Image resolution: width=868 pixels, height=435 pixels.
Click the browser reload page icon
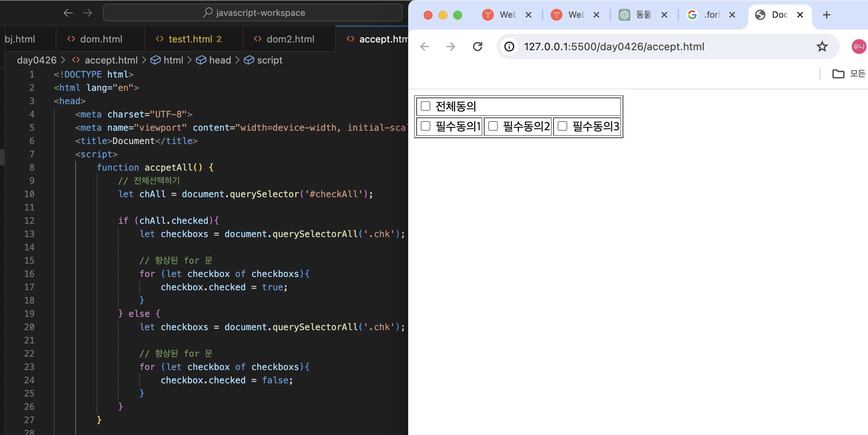pyautogui.click(x=478, y=47)
